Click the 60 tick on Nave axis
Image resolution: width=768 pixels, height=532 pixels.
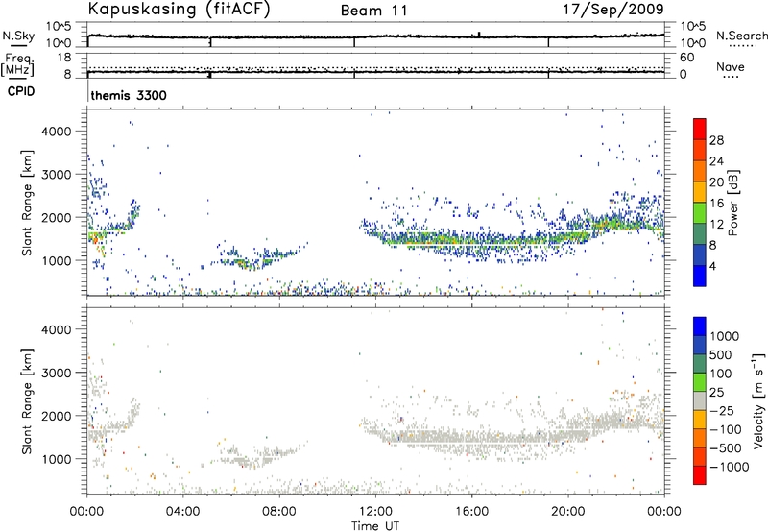tap(686, 58)
